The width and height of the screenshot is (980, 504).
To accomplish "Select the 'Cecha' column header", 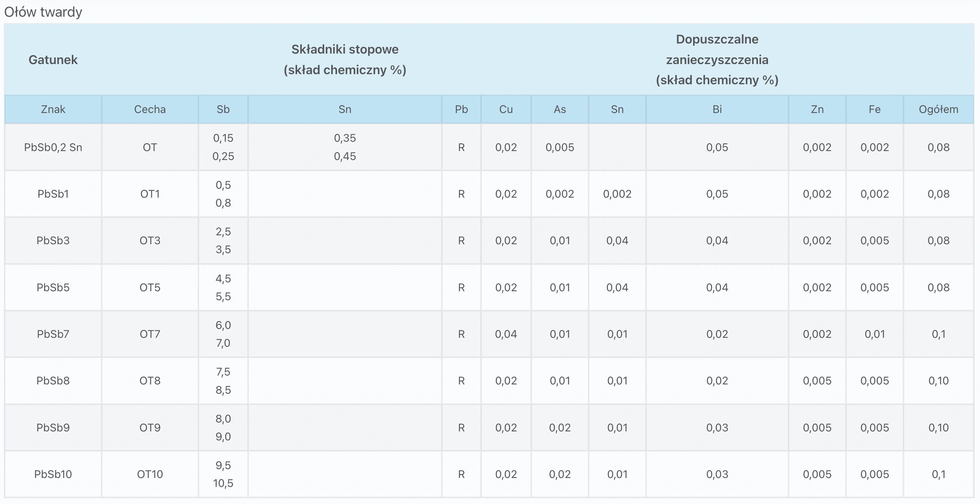I will 150,109.
